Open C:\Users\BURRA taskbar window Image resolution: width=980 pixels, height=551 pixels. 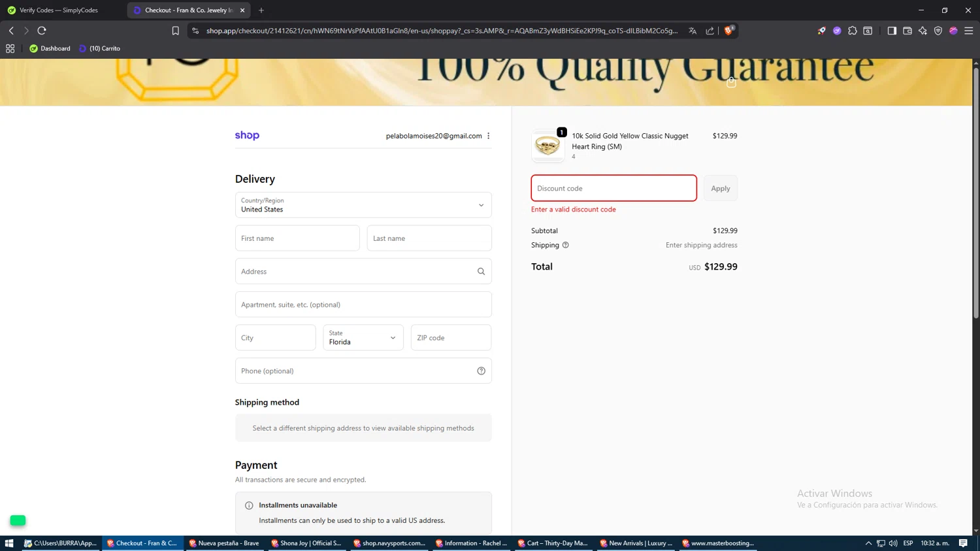pos(60,543)
